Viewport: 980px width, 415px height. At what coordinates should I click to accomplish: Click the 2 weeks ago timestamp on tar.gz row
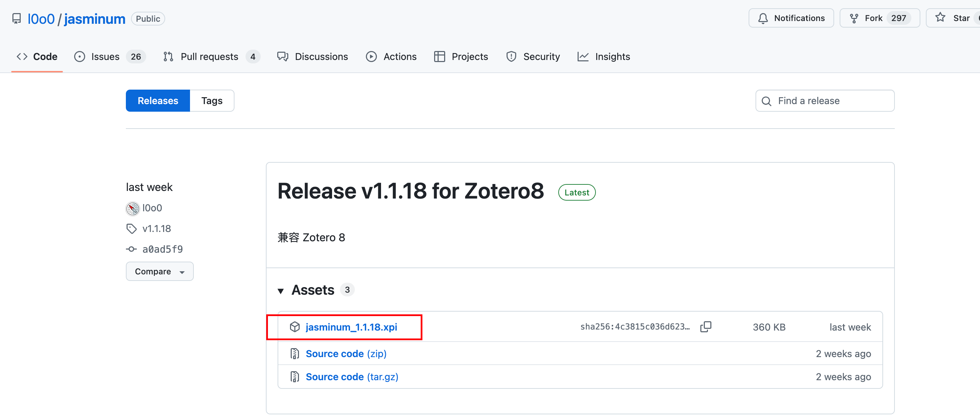point(843,377)
